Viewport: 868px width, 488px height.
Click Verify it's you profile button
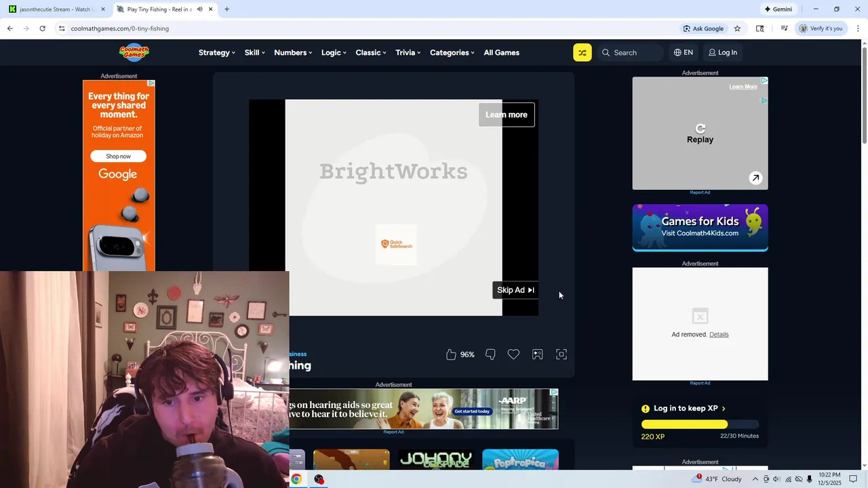click(821, 28)
